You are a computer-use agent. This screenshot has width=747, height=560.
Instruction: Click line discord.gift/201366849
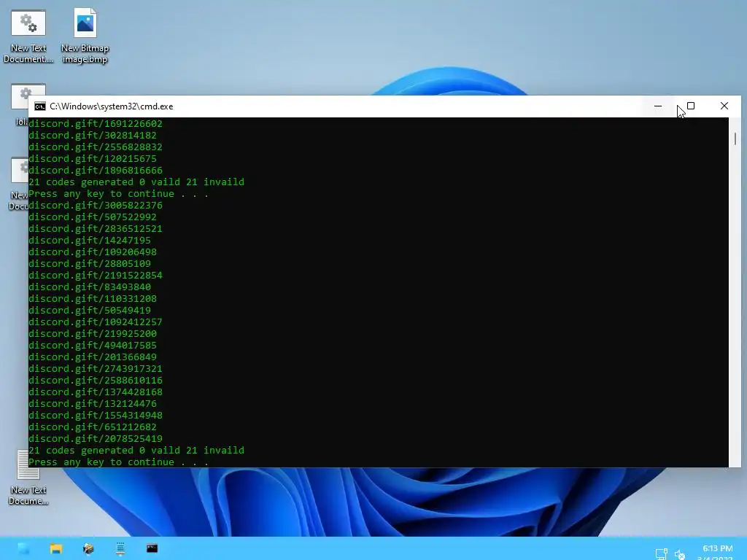pyautogui.click(x=93, y=357)
